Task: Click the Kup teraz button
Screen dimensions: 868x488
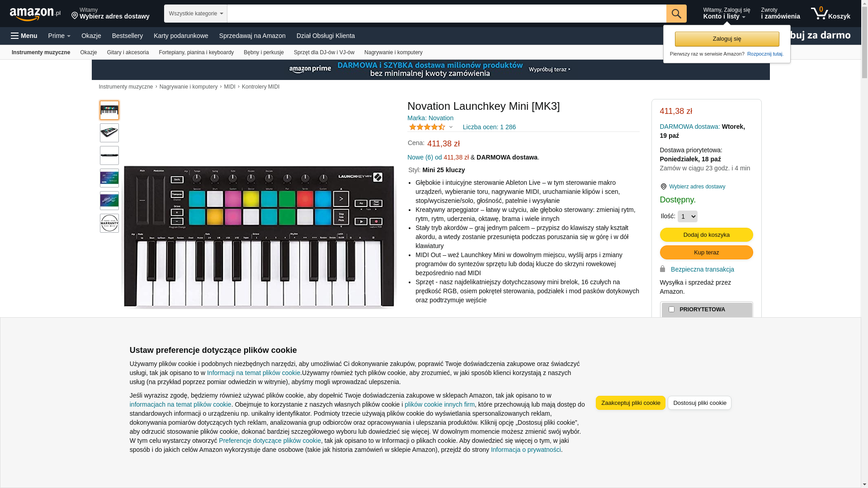Action: click(x=706, y=252)
